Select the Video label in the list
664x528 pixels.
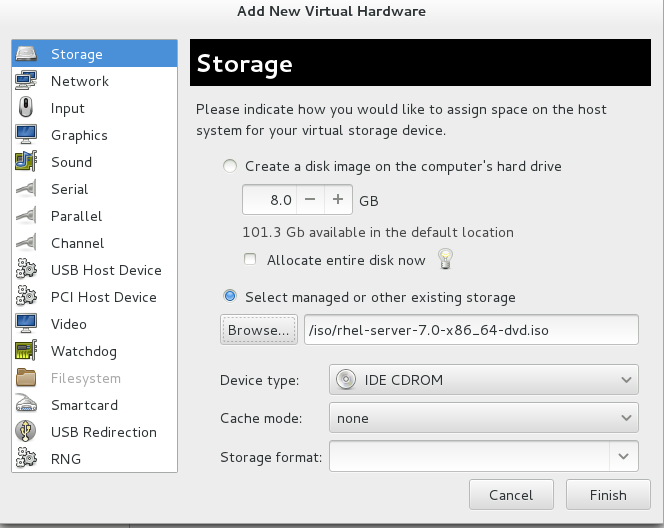pos(69,324)
